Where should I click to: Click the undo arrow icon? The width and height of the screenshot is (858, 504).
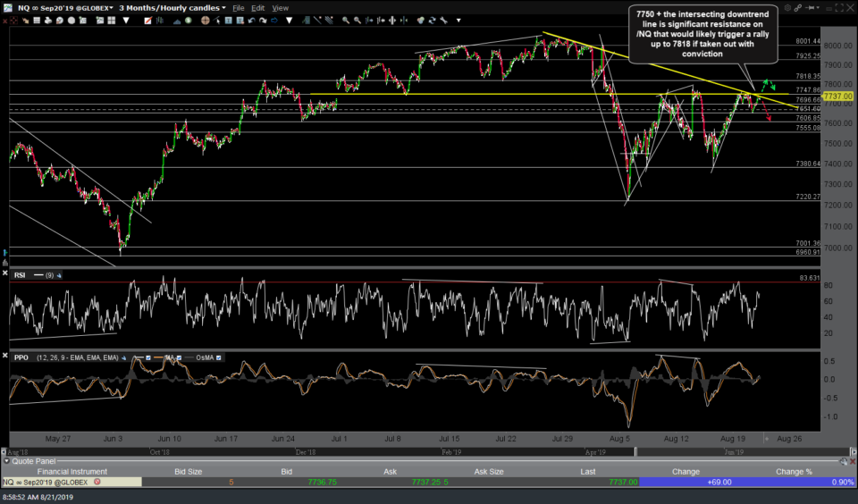pos(252,21)
